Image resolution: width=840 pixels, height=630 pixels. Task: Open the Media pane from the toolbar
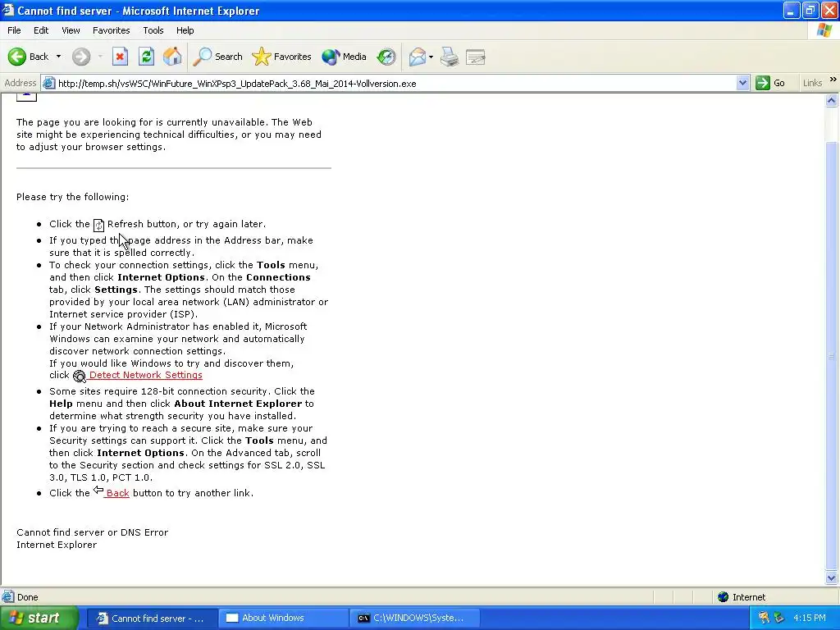344,57
